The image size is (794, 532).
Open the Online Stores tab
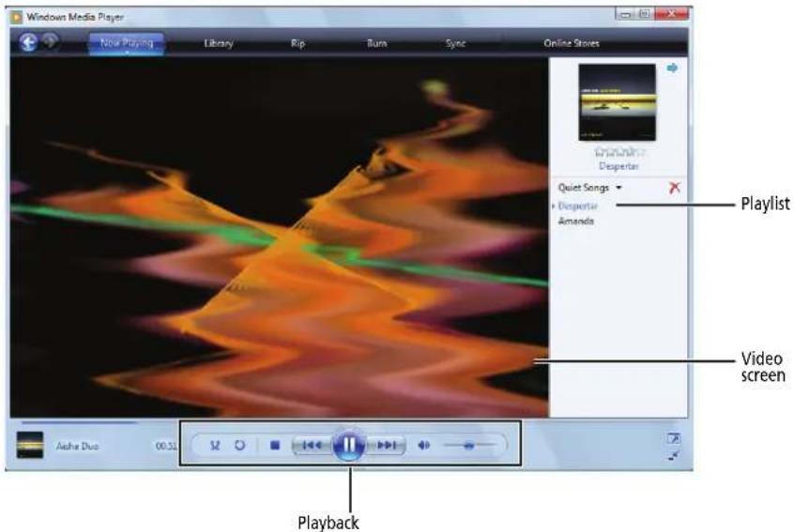pos(572,43)
